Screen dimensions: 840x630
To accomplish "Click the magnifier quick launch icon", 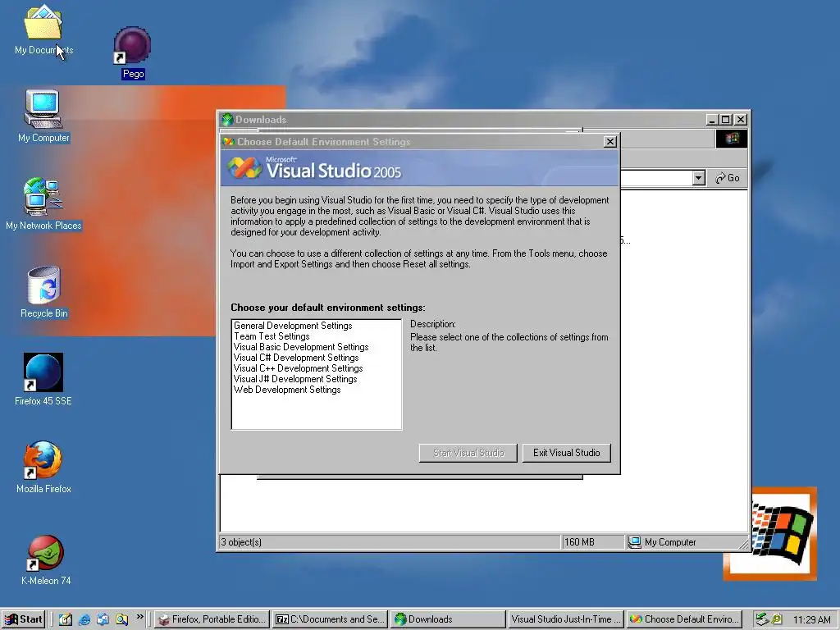I will 122,619.
